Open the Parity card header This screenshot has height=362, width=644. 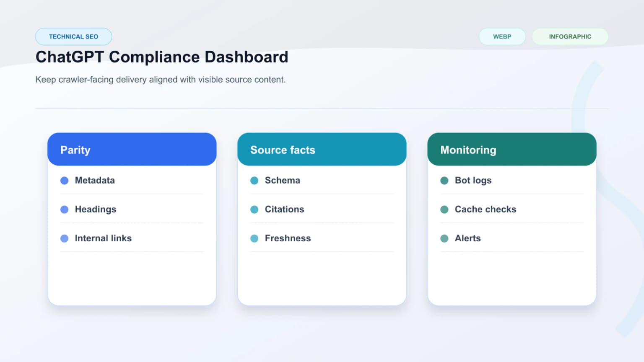click(x=132, y=150)
